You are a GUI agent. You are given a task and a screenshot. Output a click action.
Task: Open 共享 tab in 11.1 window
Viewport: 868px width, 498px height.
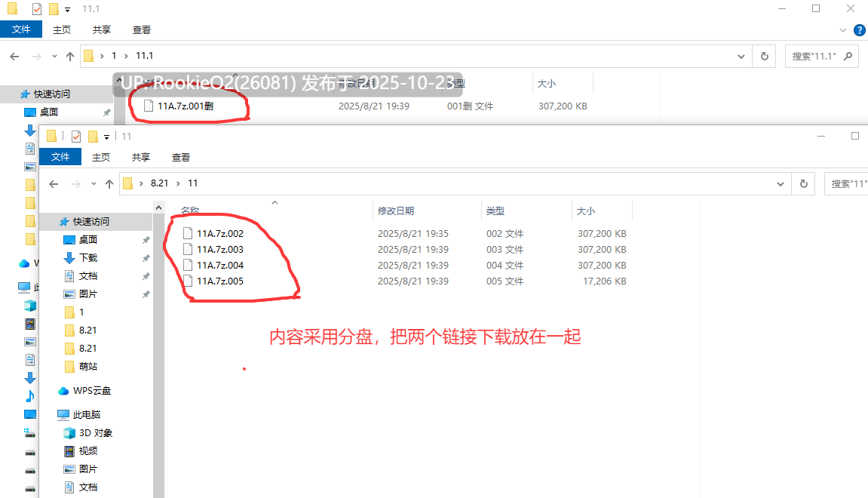(101, 30)
